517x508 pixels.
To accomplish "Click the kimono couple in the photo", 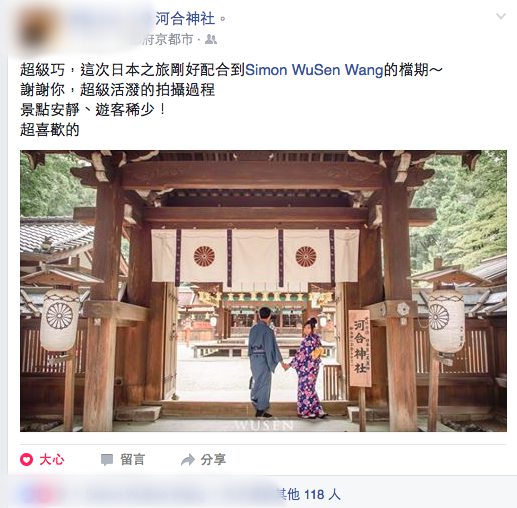I will (287, 363).
